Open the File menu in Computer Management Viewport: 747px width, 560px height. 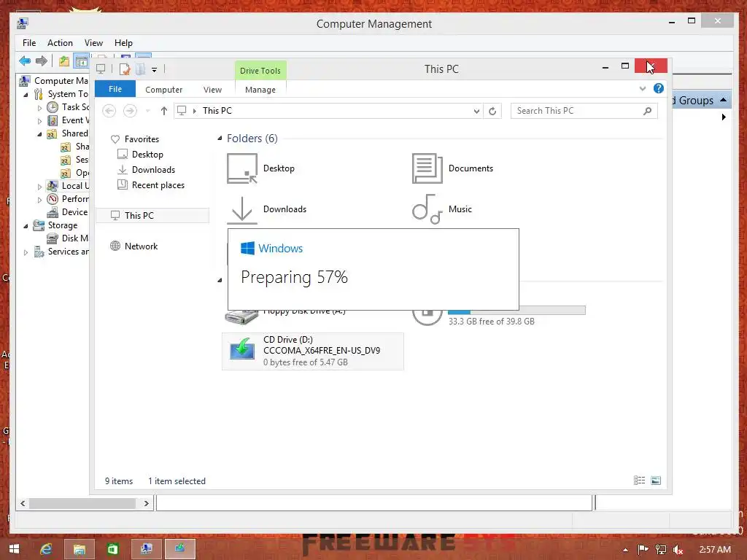[29, 43]
